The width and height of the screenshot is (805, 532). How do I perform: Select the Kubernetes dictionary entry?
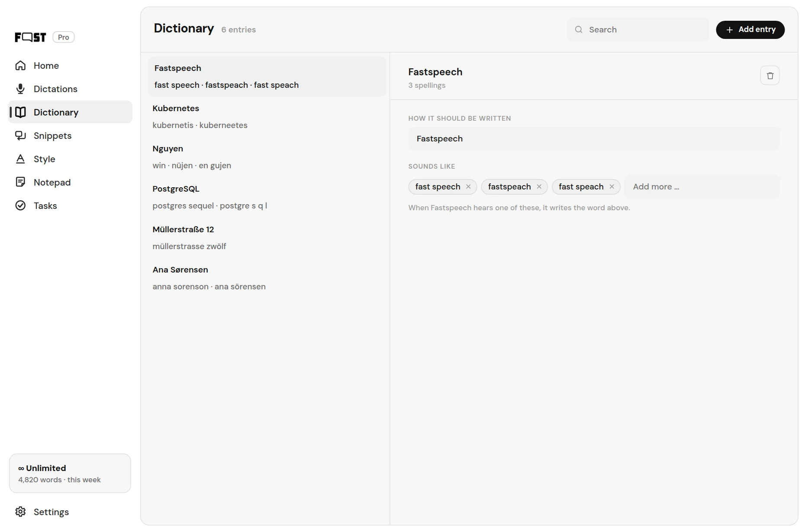click(x=267, y=117)
